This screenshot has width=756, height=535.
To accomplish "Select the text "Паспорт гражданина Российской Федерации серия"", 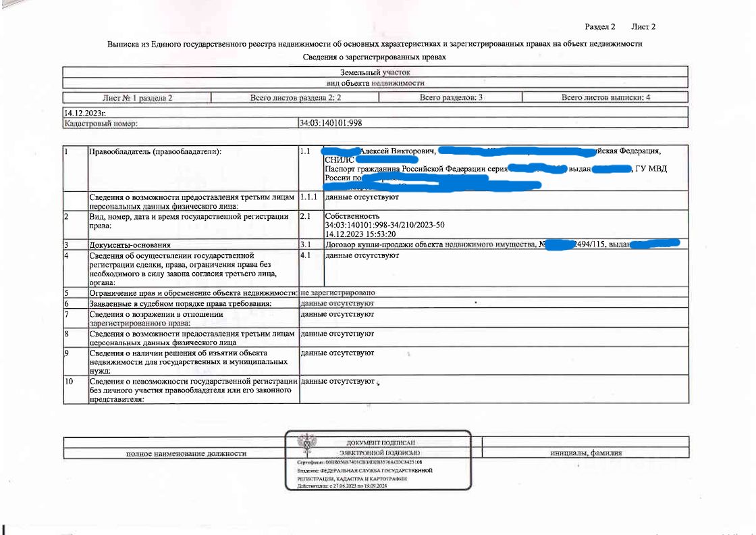I will [416, 169].
